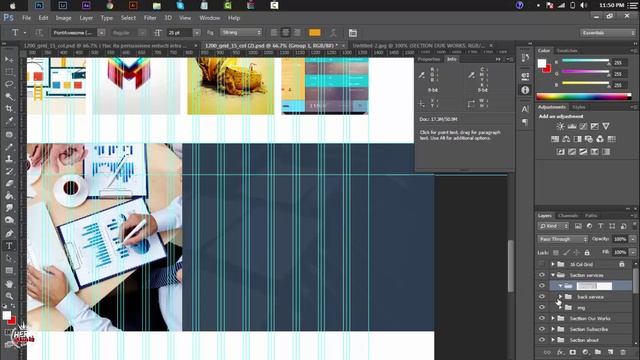
Task: Click the Opacity value field
Action: [x=620, y=239]
